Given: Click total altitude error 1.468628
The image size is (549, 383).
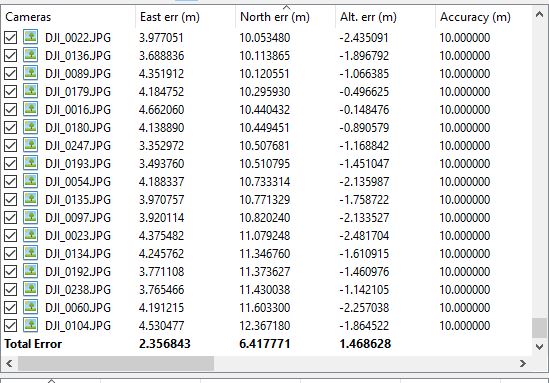Looking at the screenshot, I should (365, 344).
